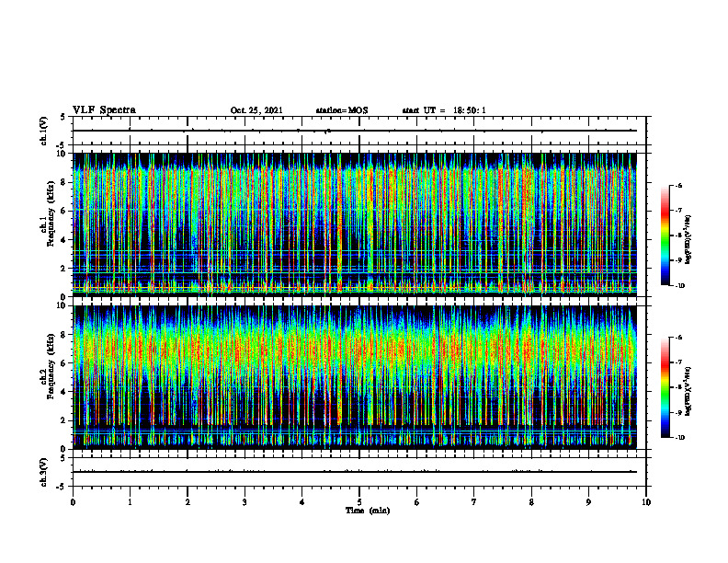Click the "-5" tick on ch.3(V) axis

63,487
